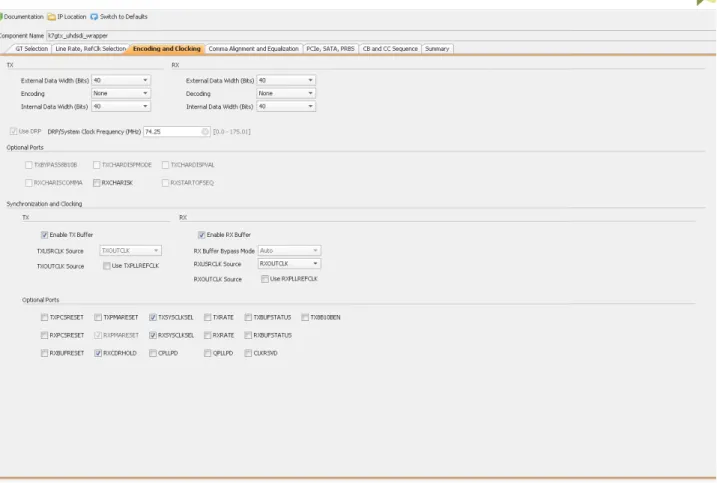Enable the RXRATE port
This screenshot has height=483, width=717.
point(208,336)
